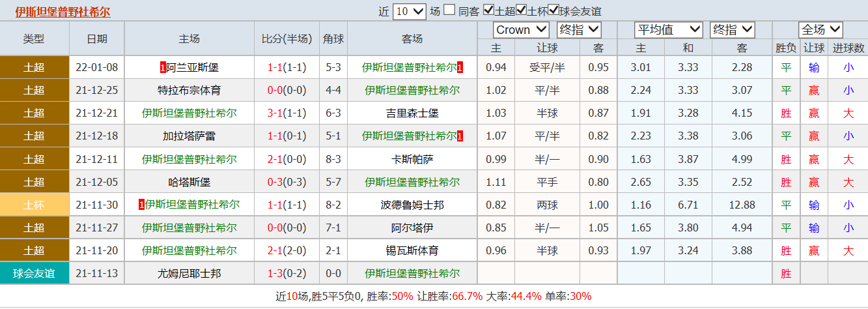Click red card badge in 加拉塔萨雷 match row
Screen dimensions: 868x309
[x=460, y=136]
